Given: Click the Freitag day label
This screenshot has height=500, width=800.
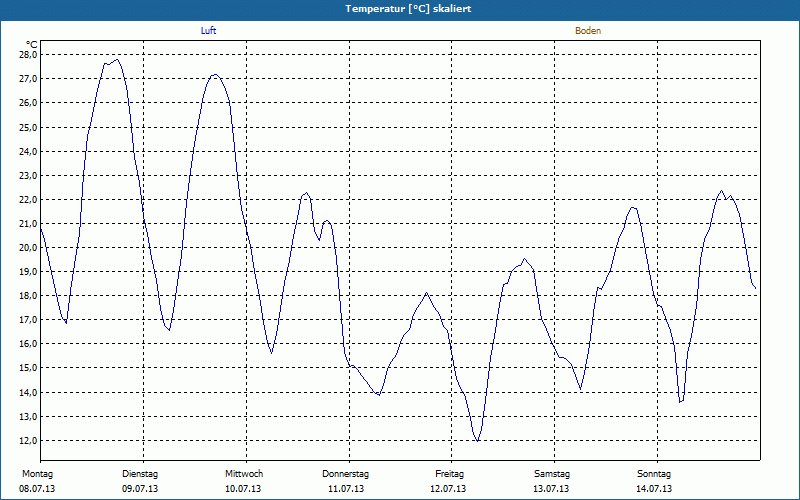Looking at the screenshot, I should click(x=449, y=474).
